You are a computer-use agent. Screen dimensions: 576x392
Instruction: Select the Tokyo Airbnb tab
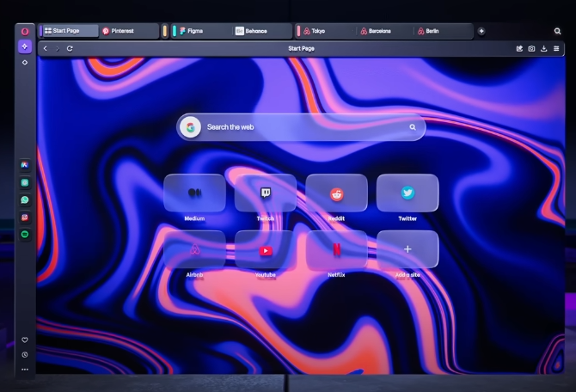(x=328, y=31)
